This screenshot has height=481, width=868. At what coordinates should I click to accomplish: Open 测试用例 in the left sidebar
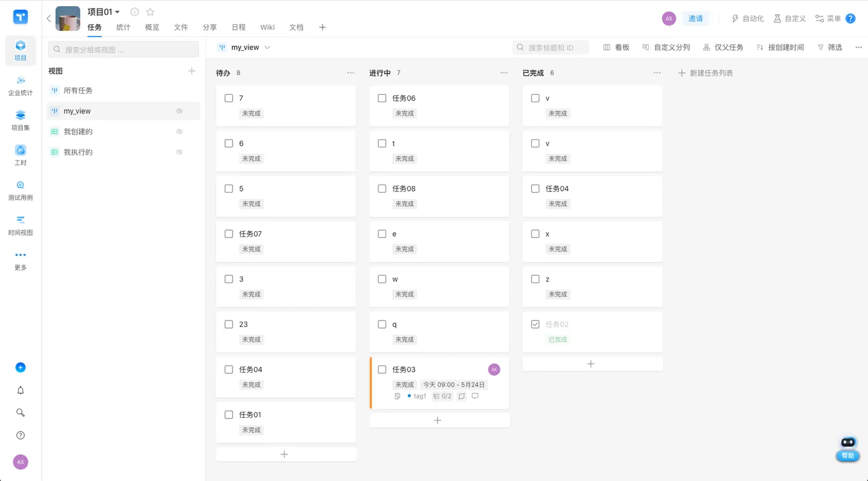pos(20,190)
